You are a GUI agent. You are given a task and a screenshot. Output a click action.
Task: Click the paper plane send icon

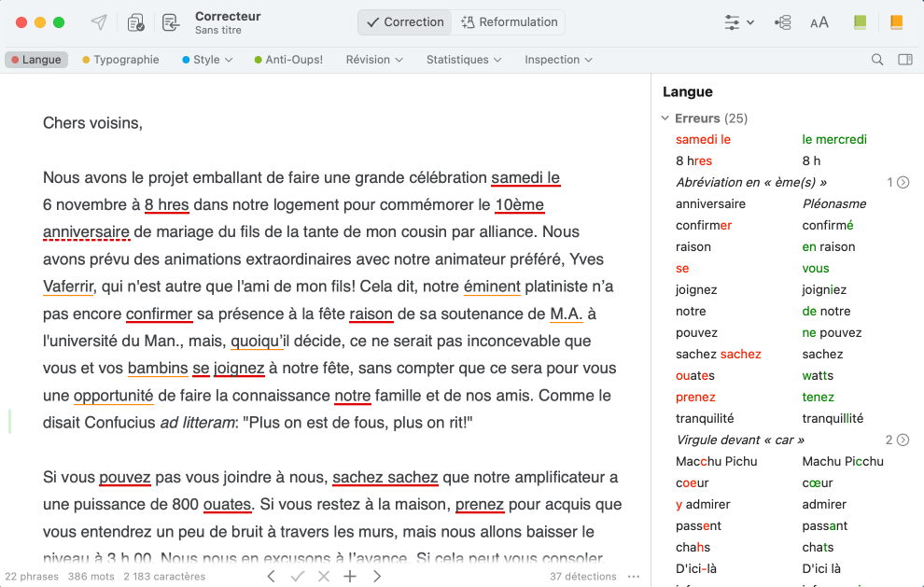(98, 22)
